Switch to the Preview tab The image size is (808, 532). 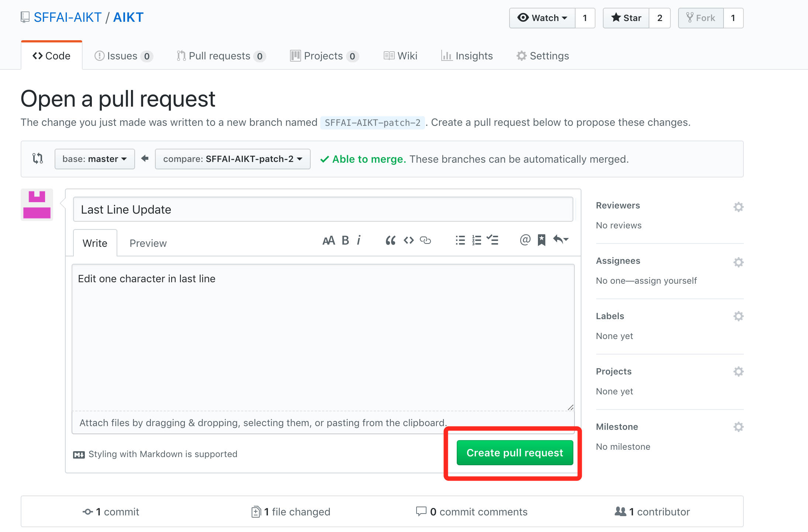coord(148,243)
